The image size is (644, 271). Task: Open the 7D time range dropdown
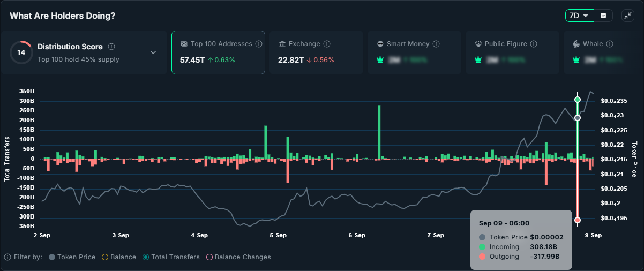coord(579,16)
